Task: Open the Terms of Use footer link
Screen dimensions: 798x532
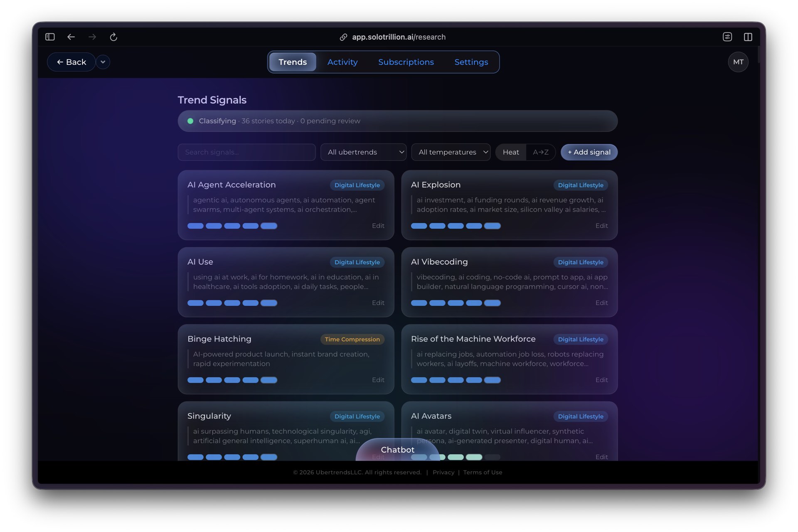Action: click(483, 472)
